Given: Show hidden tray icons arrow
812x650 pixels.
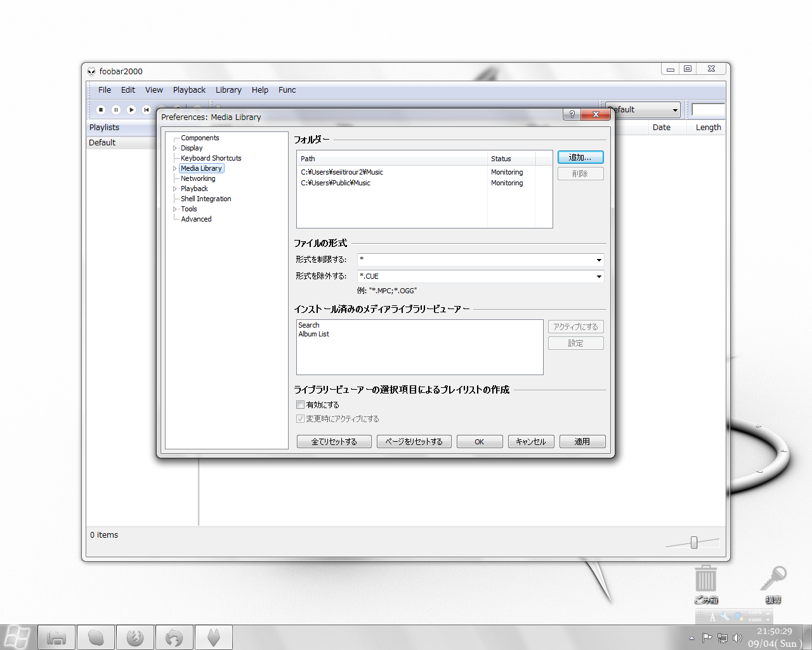Looking at the screenshot, I should (x=691, y=638).
